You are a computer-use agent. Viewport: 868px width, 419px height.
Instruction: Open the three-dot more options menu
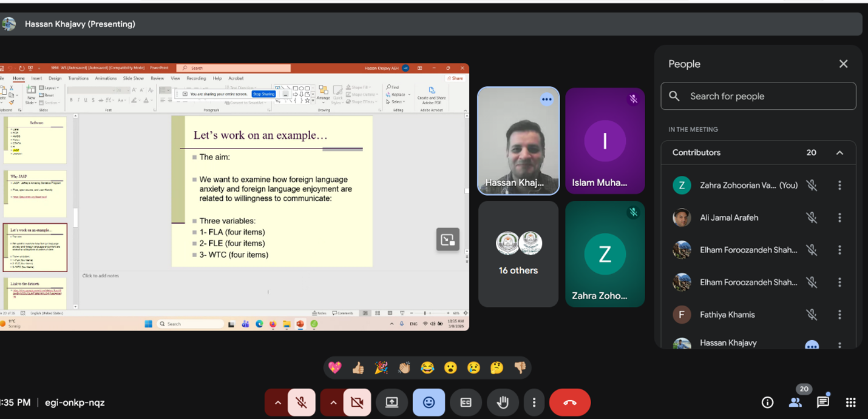(x=534, y=403)
